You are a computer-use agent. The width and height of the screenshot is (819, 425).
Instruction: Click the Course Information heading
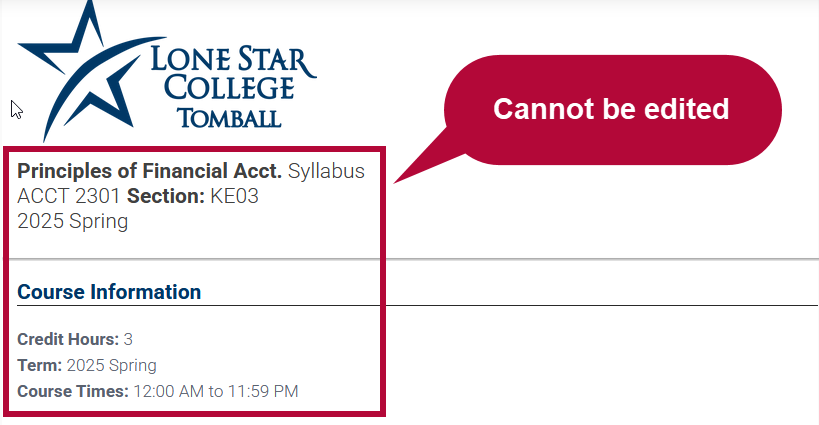(x=109, y=292)
